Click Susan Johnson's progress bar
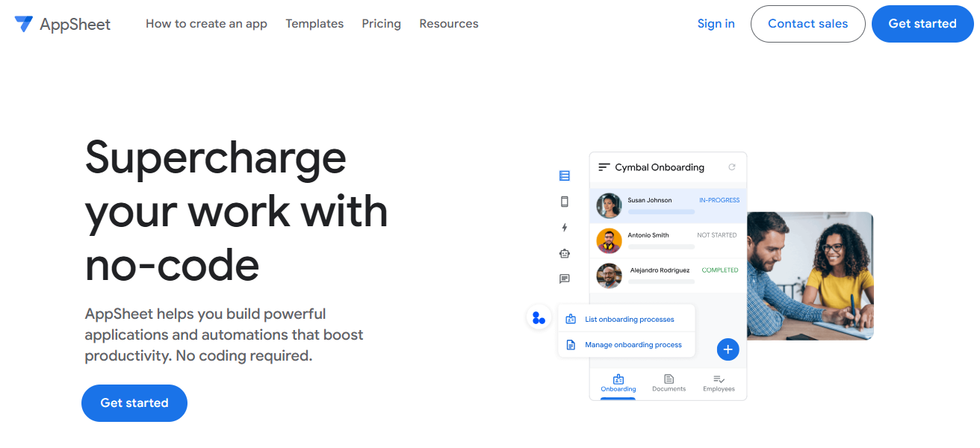980x448 pixels. pos(661,212)
